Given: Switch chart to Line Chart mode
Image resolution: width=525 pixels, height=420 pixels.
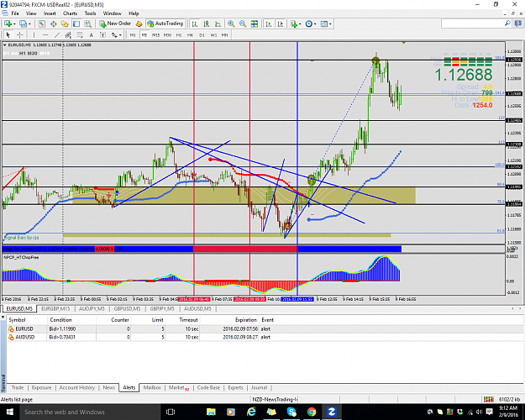Looking at the screenshot, I should [218, 24].
